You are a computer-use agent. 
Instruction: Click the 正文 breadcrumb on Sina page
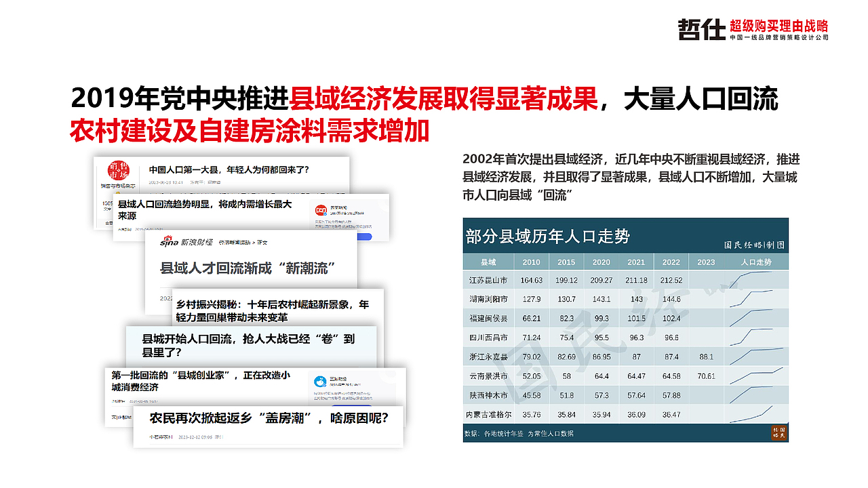coord(263,243)
